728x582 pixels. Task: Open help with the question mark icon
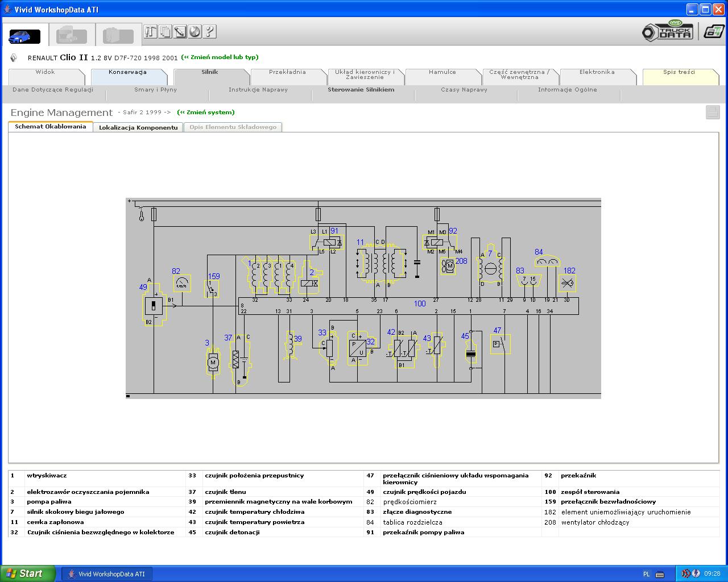tap(209, 32)
